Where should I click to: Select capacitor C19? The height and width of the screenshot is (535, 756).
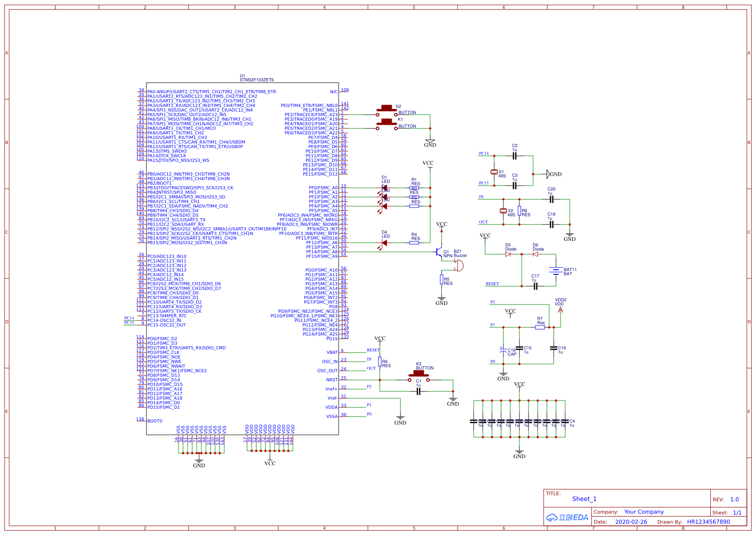[554, 348]
